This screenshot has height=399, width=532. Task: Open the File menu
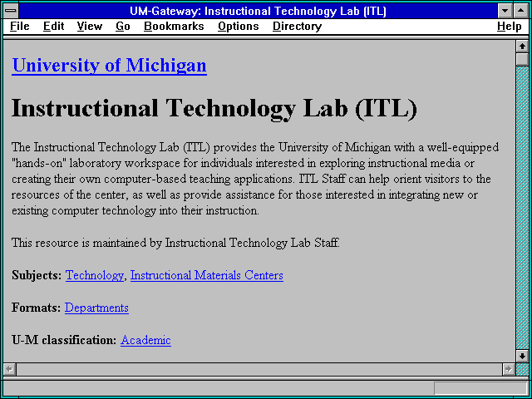pyautogui.click(x=20, y=27)
